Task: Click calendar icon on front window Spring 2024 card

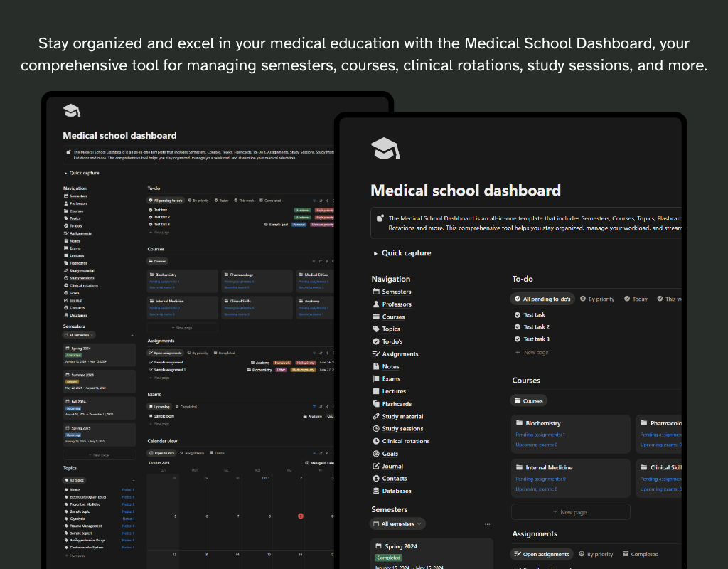Action: coord(378,546)
